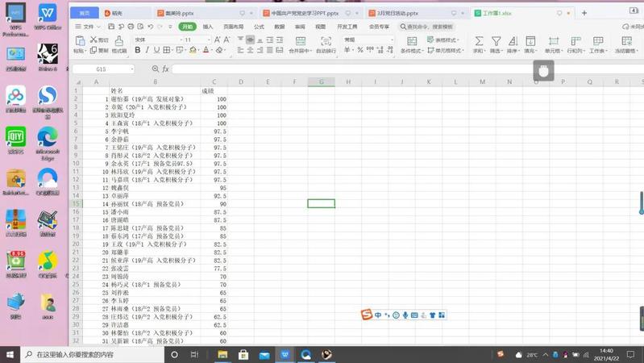Expand the Name Box dropdown arrow

[x=132, y=69]
